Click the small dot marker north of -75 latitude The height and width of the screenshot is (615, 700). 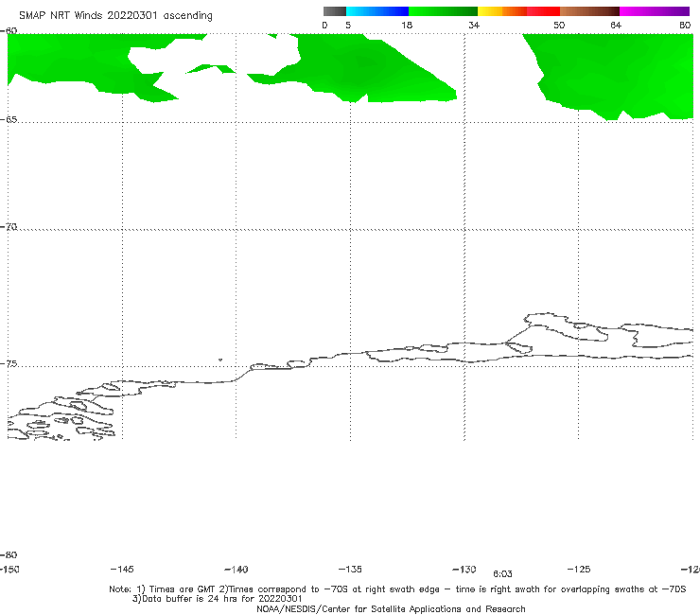220,360
